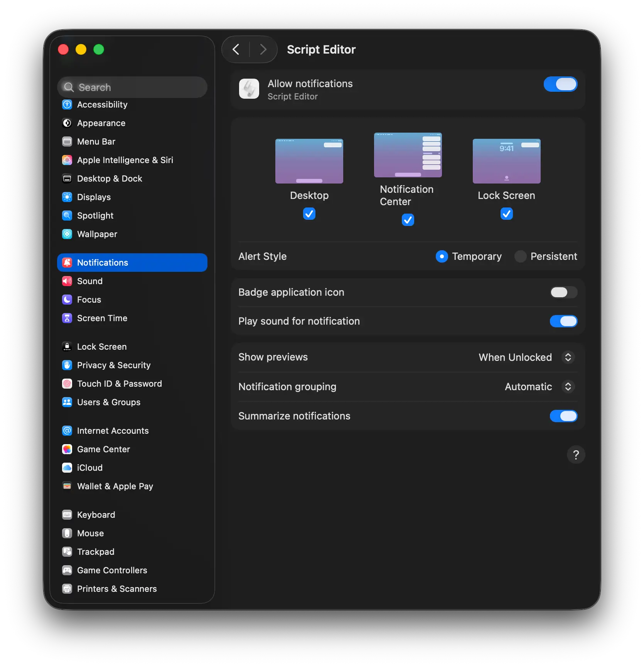
Task: Open the Show previews dropdown
Action: point(526,357)
